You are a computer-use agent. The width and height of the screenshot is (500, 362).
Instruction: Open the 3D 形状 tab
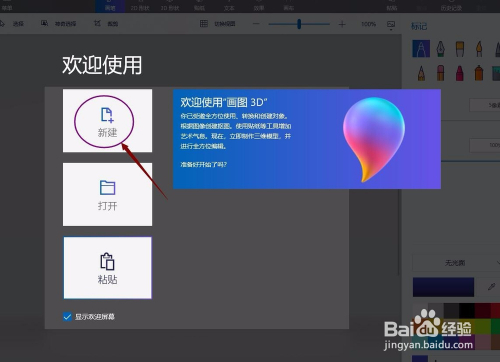(170, 6)
